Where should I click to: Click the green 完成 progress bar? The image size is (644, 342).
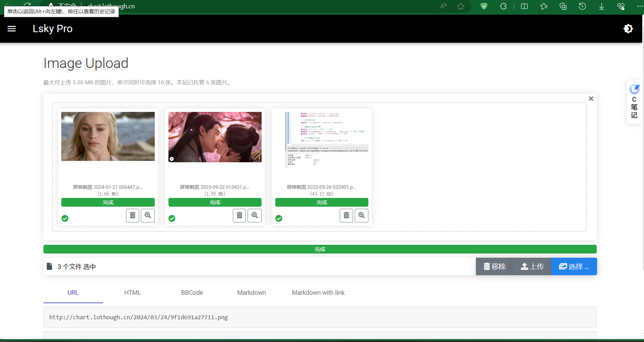(x=320, y=249)
